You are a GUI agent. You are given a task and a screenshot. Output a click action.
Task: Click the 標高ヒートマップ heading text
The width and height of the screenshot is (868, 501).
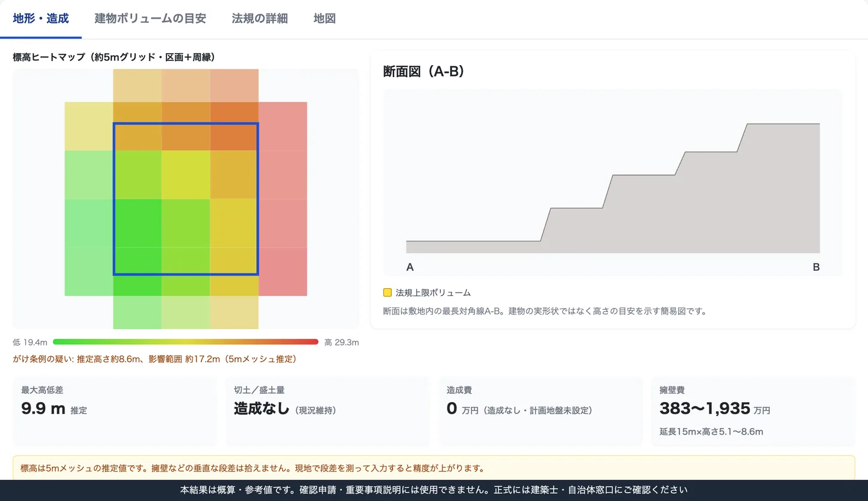click(114, 57)
